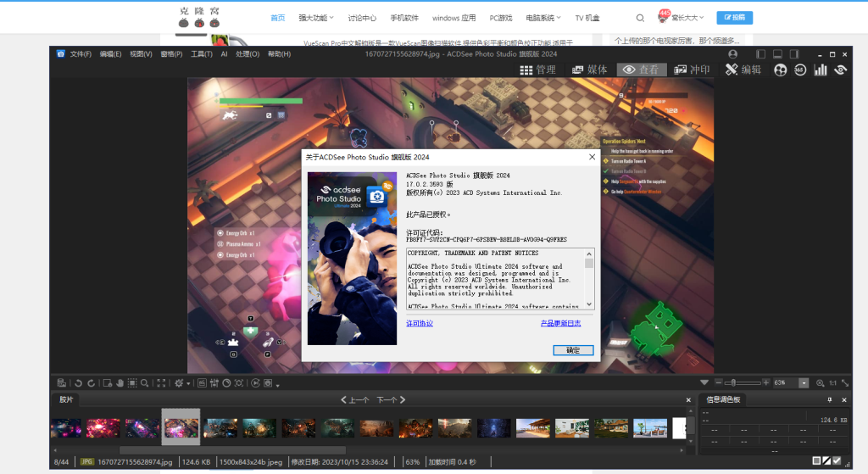Open the 处理(O) menu
The width and height of the screenshot is (868, 474).
(x=248, y=54)
